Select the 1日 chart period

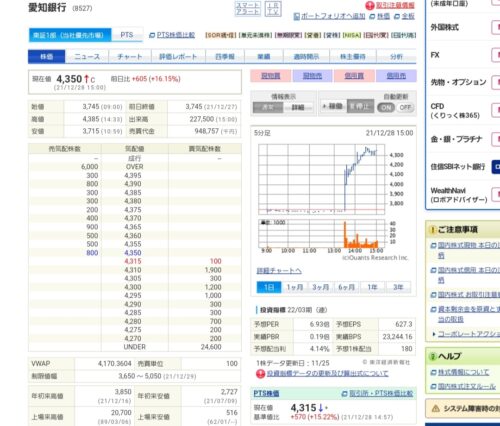click(x=269, y=287)
